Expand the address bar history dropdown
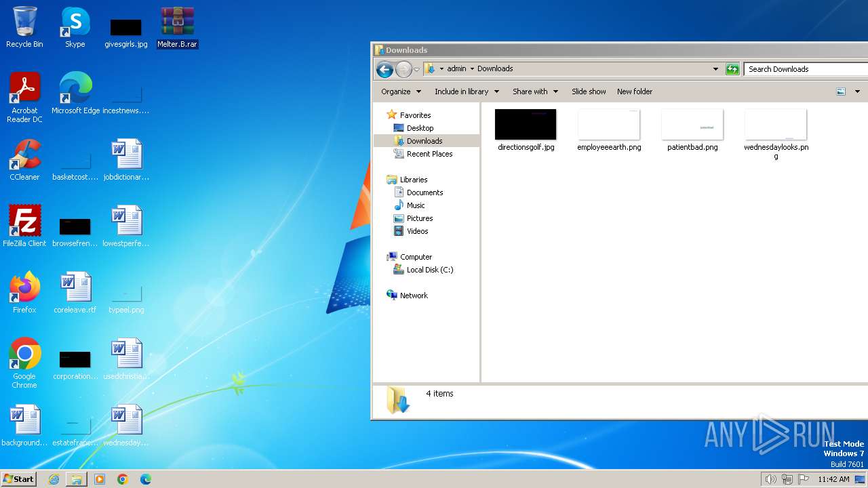 click(715, 69)
